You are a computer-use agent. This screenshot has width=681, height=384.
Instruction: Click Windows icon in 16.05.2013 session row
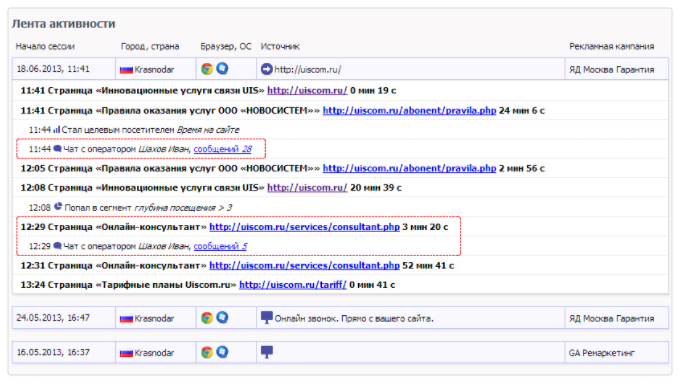(222, 352)
